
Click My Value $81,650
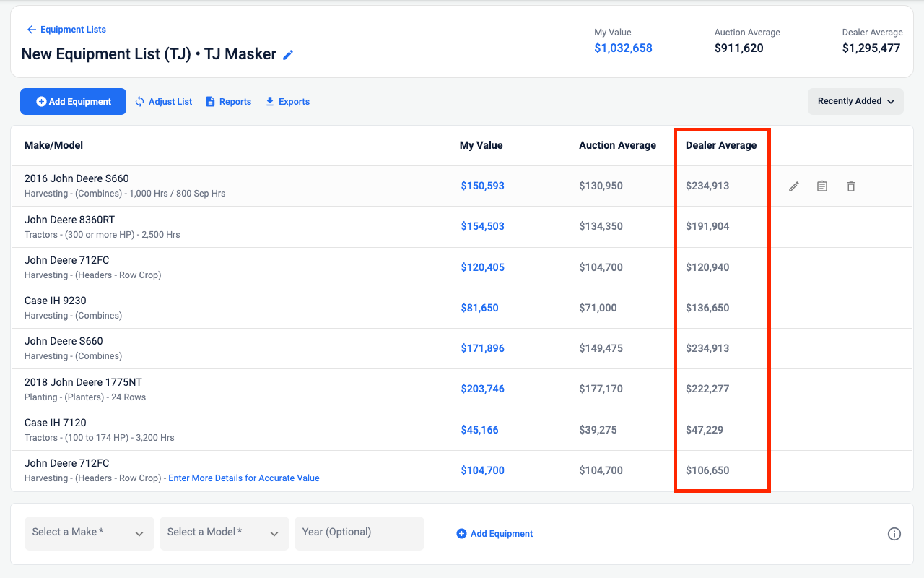pos(480,308)
